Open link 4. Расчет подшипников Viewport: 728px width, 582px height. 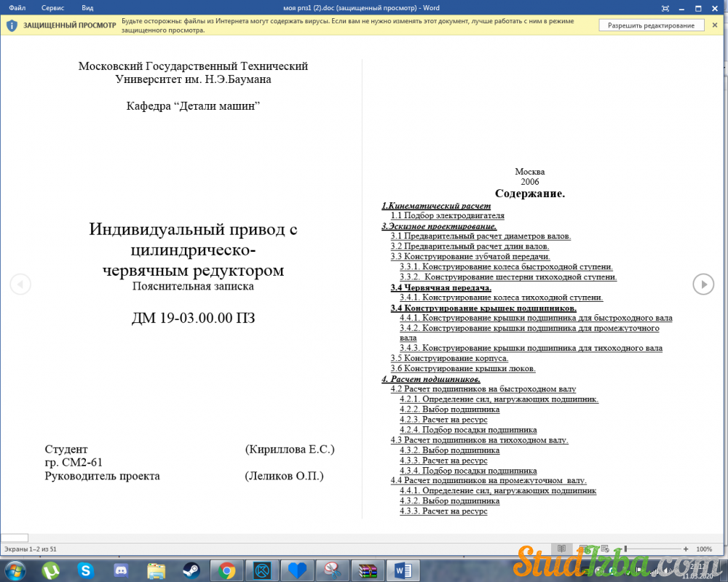[431, 379]
